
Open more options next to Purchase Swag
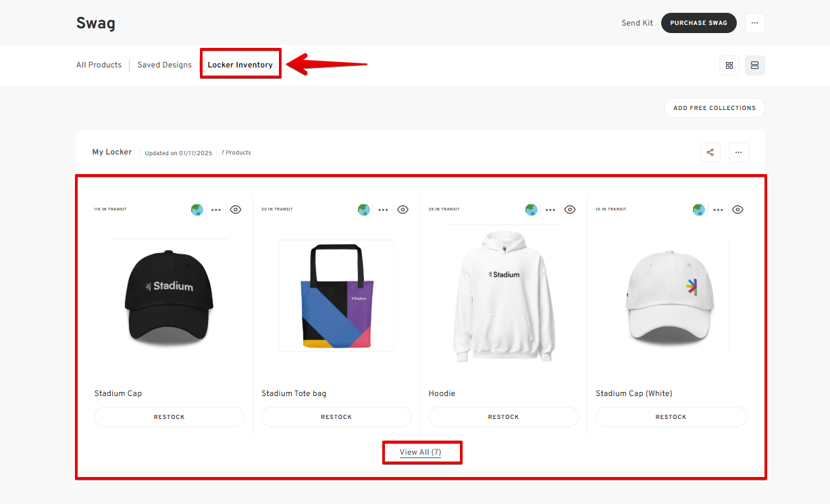click(x=754, y=23)
